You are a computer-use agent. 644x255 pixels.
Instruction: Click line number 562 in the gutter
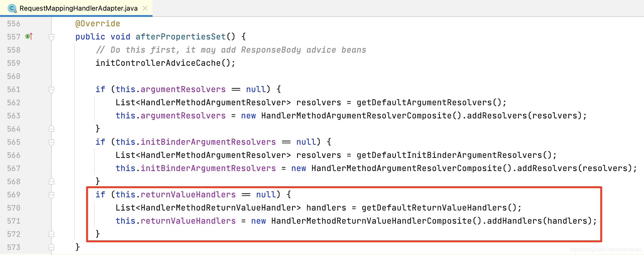point(14,103)
